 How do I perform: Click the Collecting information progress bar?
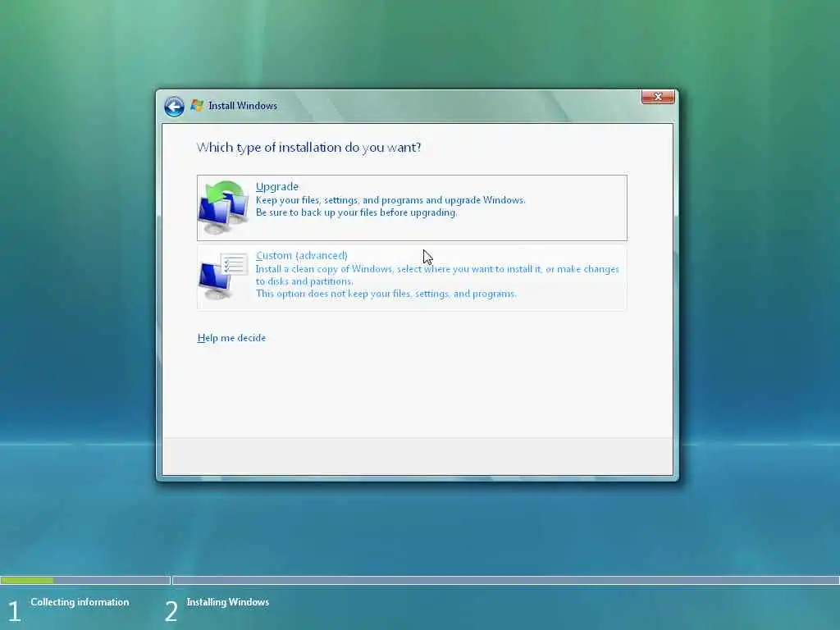click(x=85, y=580)
